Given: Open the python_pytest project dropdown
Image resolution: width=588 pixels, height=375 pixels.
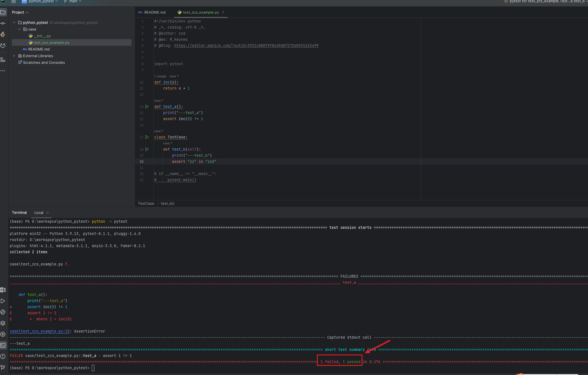Looking at the screenshot, I should click(44, 1).
